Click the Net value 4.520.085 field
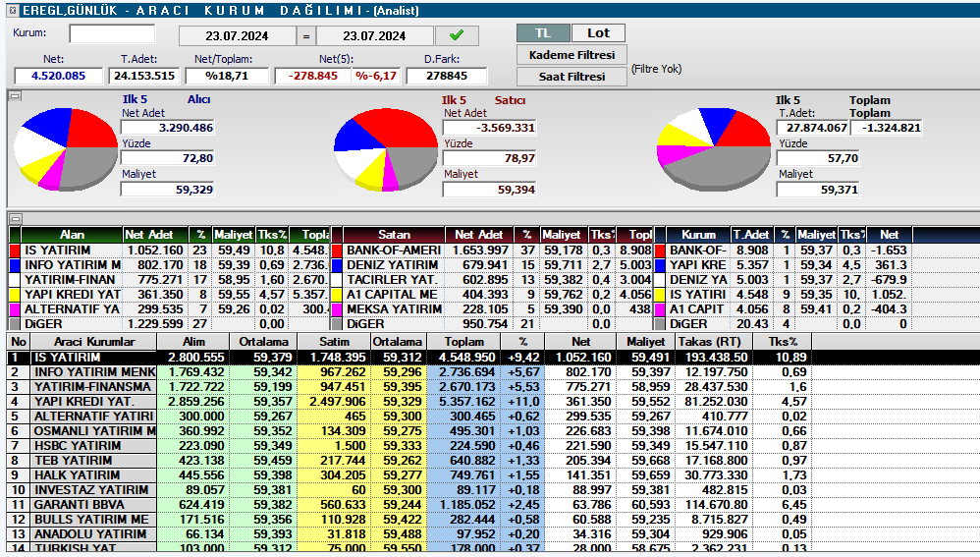980x557 pixels. click(58, 76)
